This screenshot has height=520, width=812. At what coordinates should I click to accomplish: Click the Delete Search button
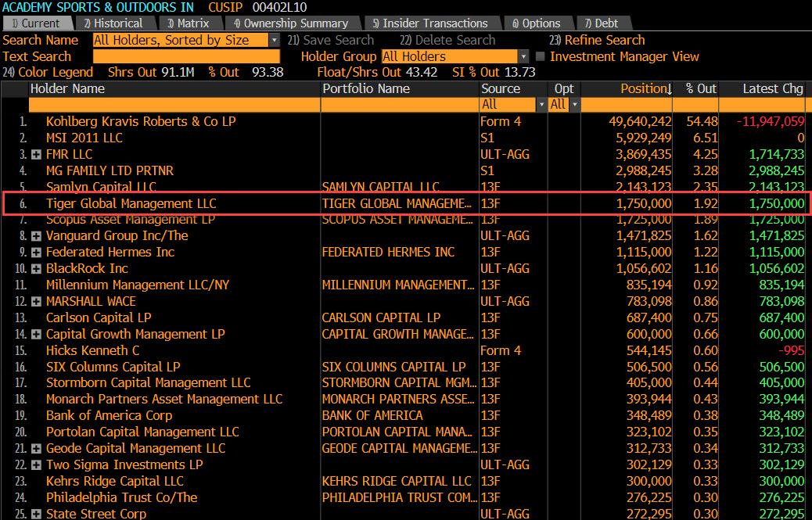click(447, 41)
